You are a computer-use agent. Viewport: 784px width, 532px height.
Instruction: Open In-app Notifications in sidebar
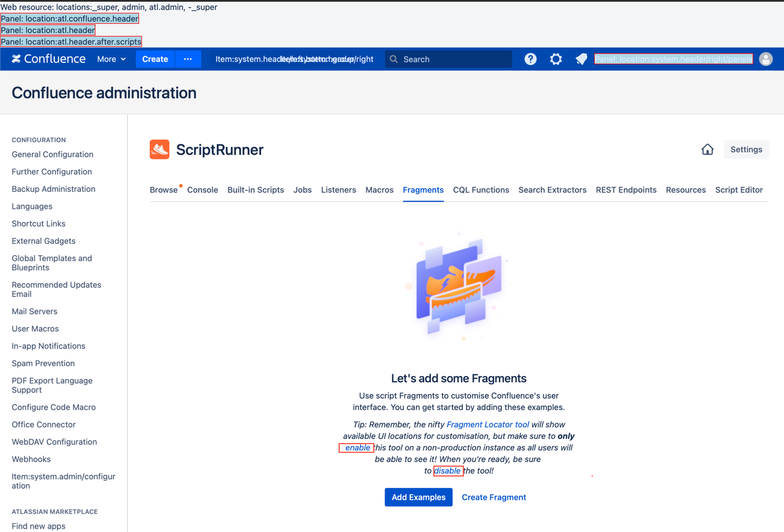(49, 346)
